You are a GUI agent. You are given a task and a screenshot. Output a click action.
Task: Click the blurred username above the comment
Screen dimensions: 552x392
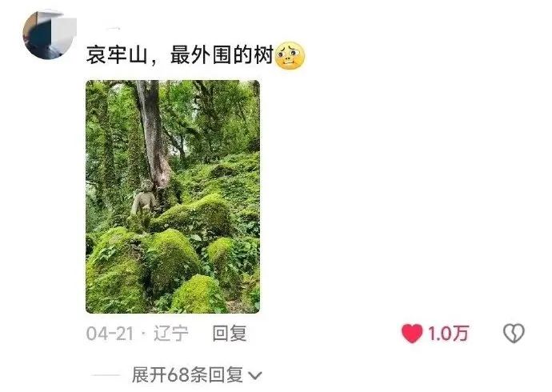tap(113, 28)
